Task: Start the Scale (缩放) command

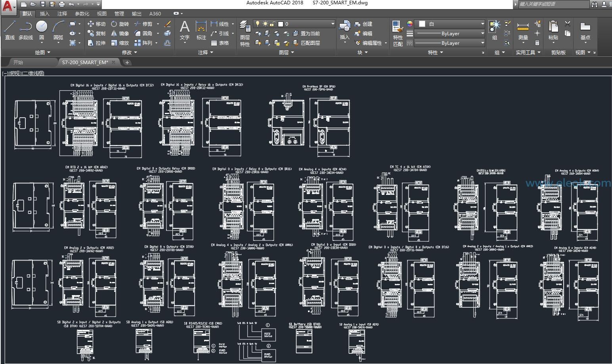Action: 120,43
